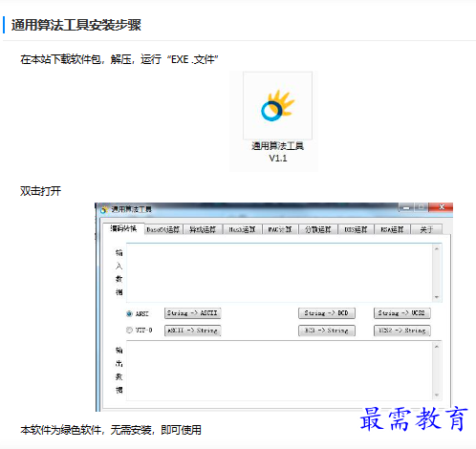
Task: Click the 通用算法工具 V1.1 exe icon
Action: pyautogui.click(x=277, y=106)
